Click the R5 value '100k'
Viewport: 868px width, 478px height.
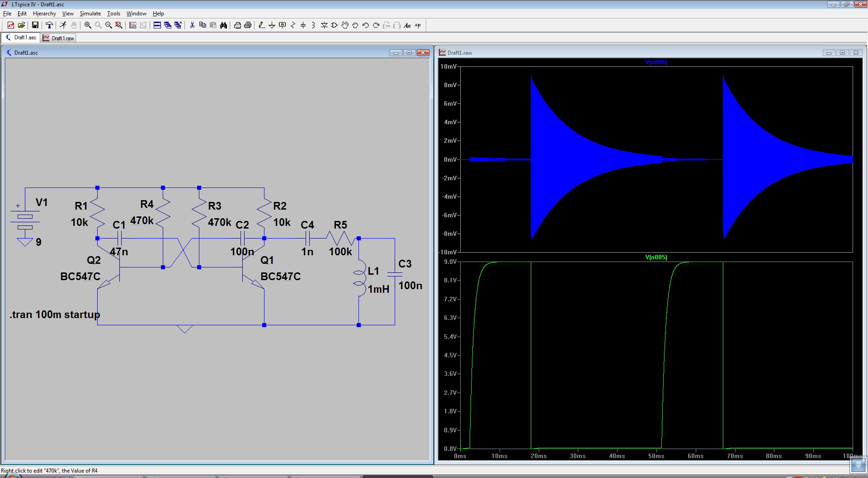click(x=340, y=252)
